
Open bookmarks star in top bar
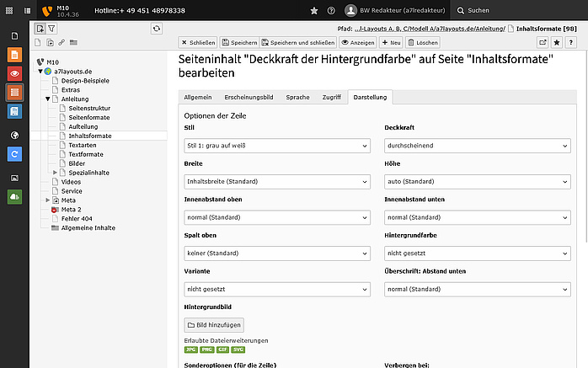click(314, 10)
